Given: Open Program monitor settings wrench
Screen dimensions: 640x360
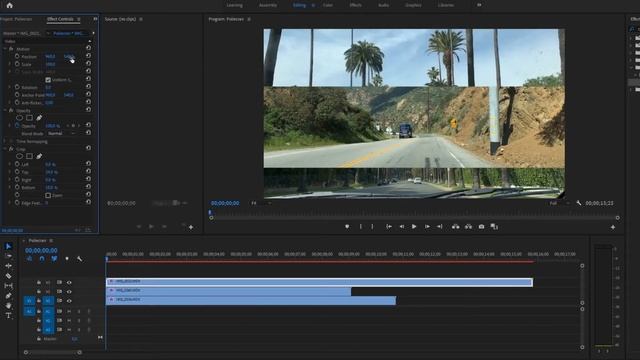Looking at the screenshot, I should pos(578,203).
